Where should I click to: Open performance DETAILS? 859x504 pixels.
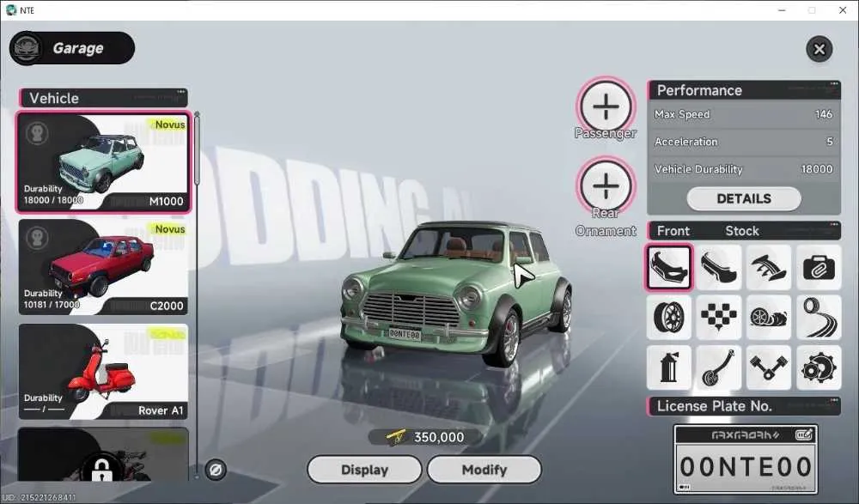[x=744, y=199]
